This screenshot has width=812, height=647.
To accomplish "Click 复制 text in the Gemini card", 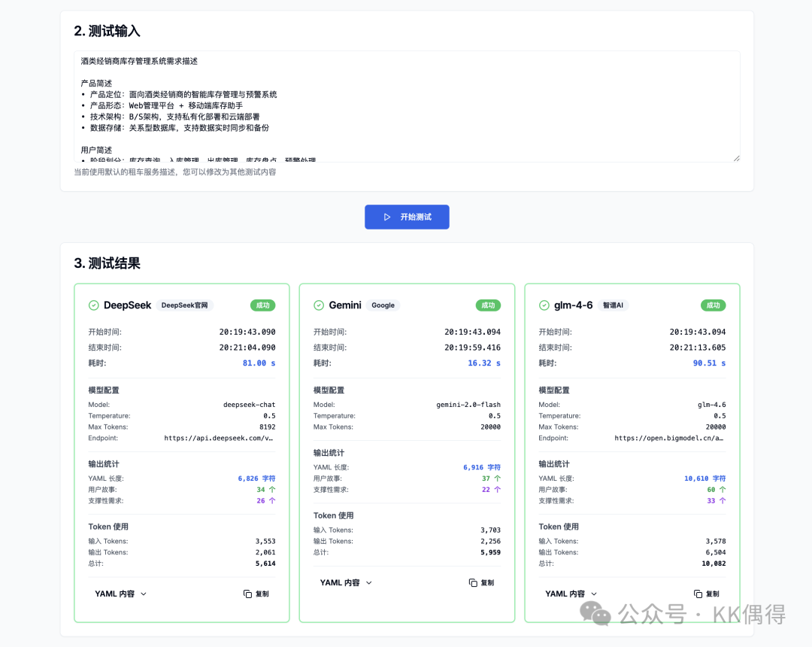I will [x=487, y=583].
